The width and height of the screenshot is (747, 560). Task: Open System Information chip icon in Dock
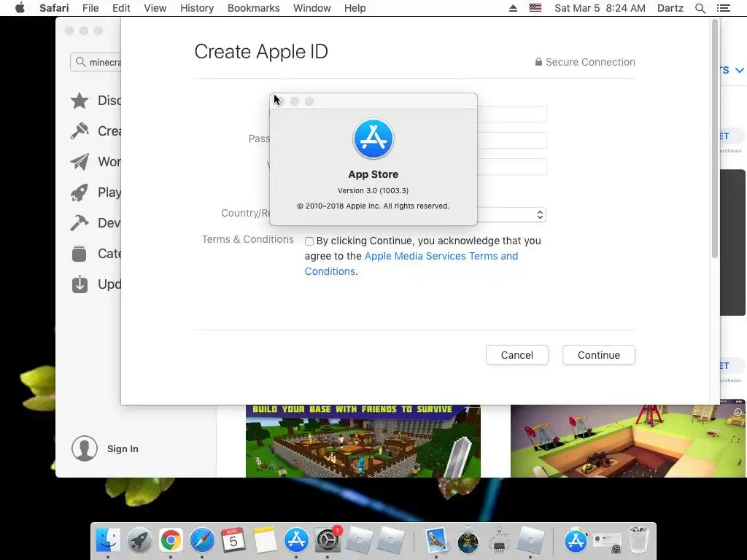(499, 540)
